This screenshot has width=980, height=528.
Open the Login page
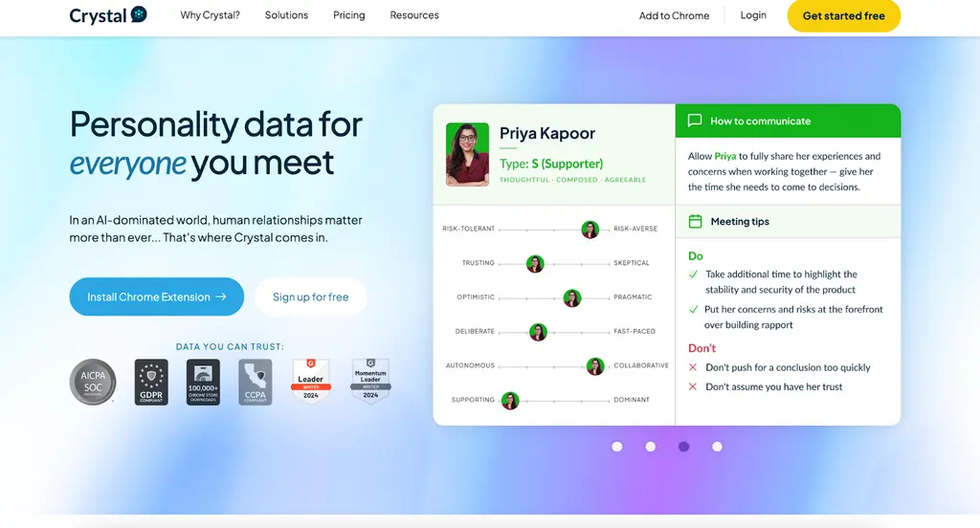point(753,15)
